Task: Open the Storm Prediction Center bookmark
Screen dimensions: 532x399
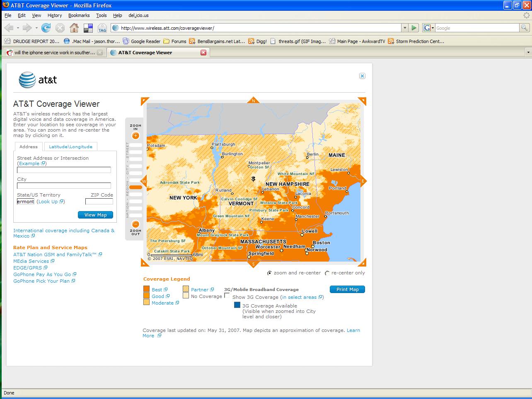Action: click(416, 41)
